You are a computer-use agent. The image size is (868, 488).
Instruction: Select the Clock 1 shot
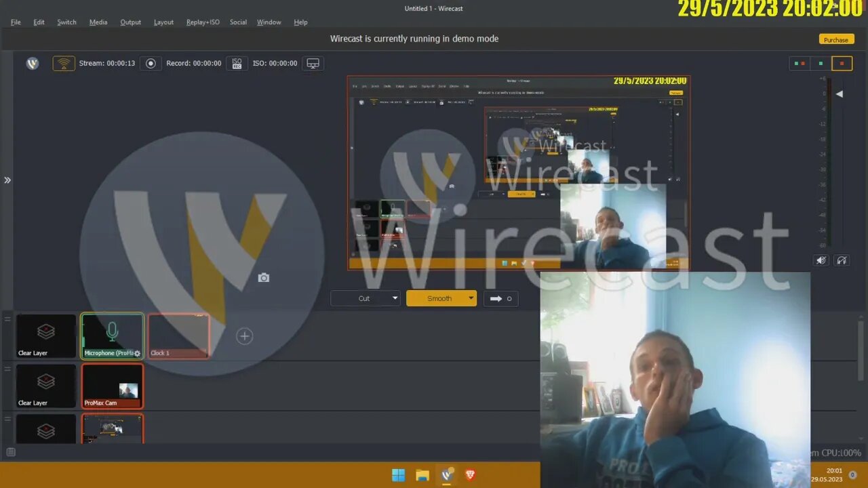click(179, 336)
